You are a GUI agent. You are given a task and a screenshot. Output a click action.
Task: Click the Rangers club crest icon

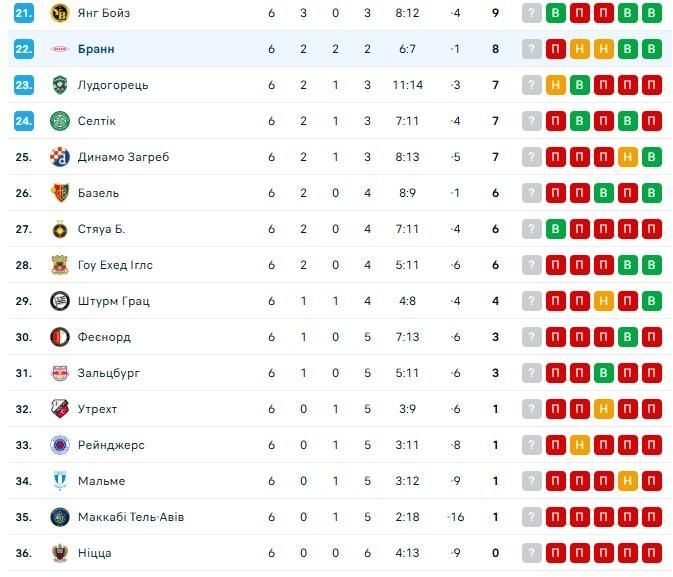pyautogui.click(x=59, y=445)
